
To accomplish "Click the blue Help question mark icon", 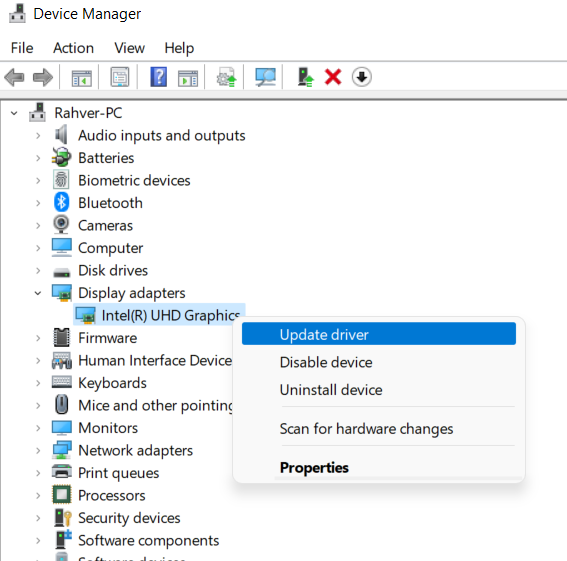I will pyautogui.click(x=158, y=77).
